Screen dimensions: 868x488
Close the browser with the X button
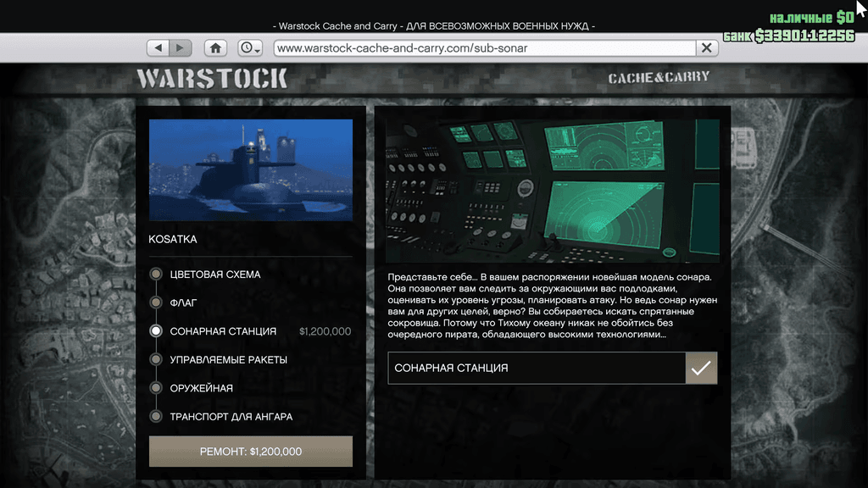pos(707,48)
